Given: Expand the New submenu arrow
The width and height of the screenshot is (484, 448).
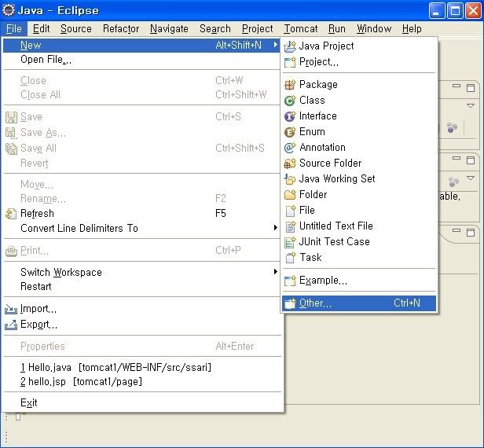Looking at the screenshot, I should click(275, 45).
